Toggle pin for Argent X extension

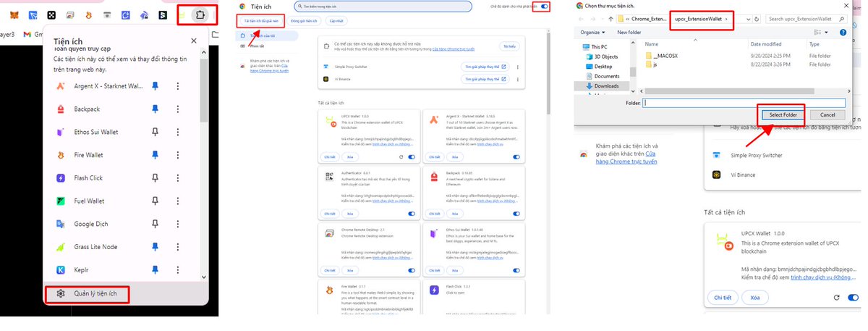(x=154, y=86)
